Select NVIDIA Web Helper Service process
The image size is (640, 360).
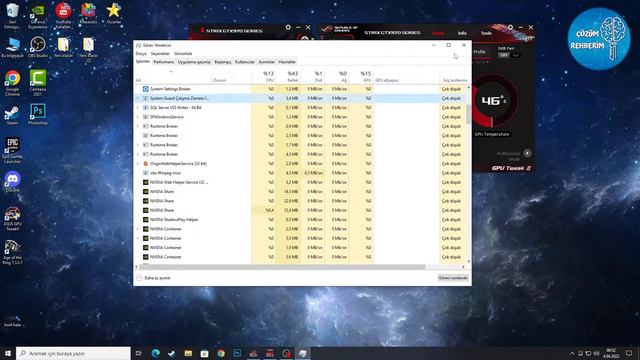click(x=301, y=182)
